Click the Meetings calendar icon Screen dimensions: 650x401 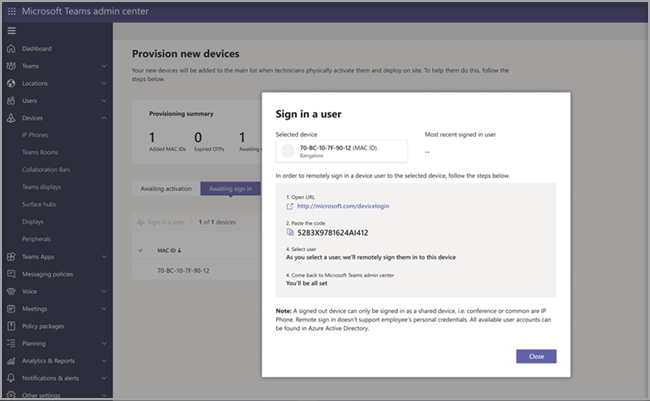tap(11, 309)
